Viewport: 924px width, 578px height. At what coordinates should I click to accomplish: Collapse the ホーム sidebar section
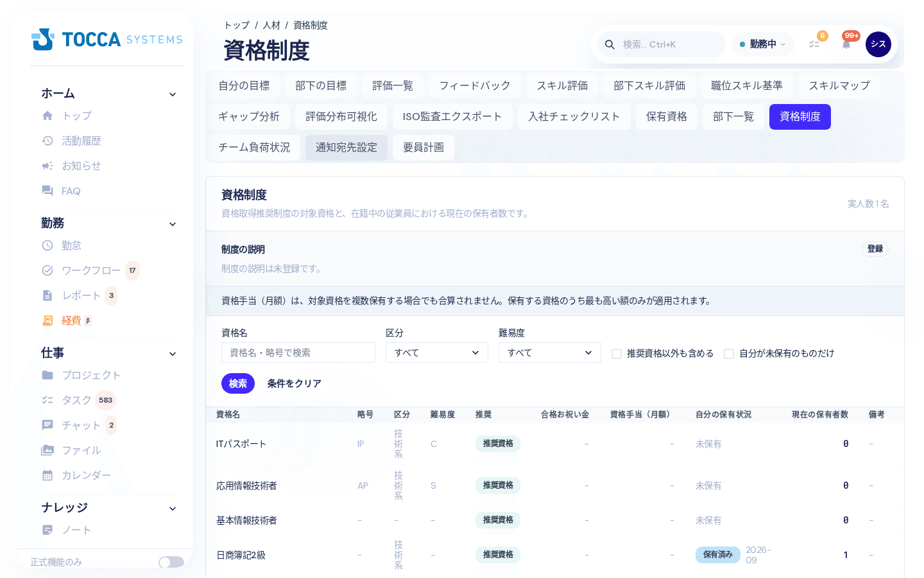coord(173,94)
